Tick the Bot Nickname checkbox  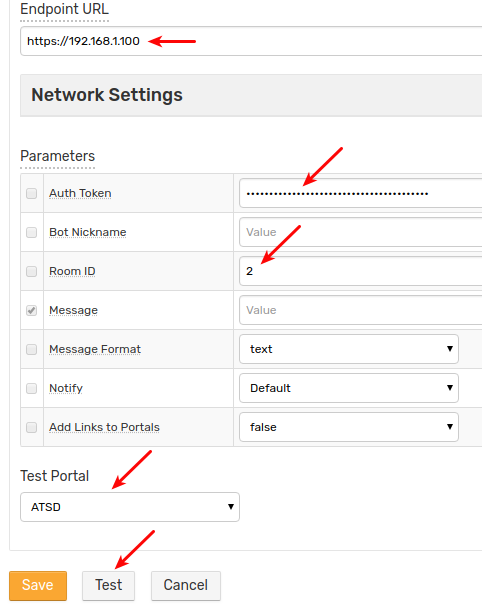click(x=31, y=232)
